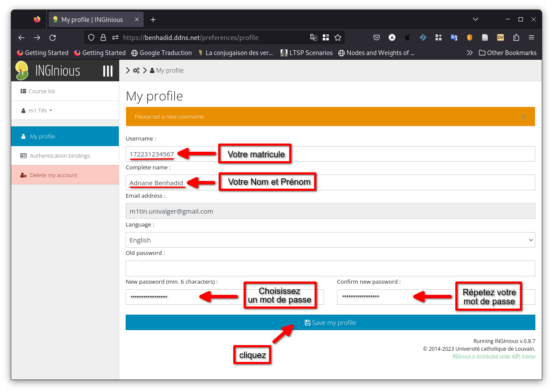Viewport: 553px width, 392px height.
Task: Click the browser URL address bar
Action: [215, 38]
